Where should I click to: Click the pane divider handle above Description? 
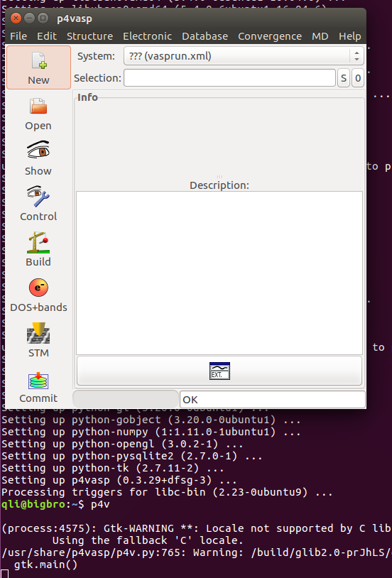pyautogui.click(x=219, y=177)
